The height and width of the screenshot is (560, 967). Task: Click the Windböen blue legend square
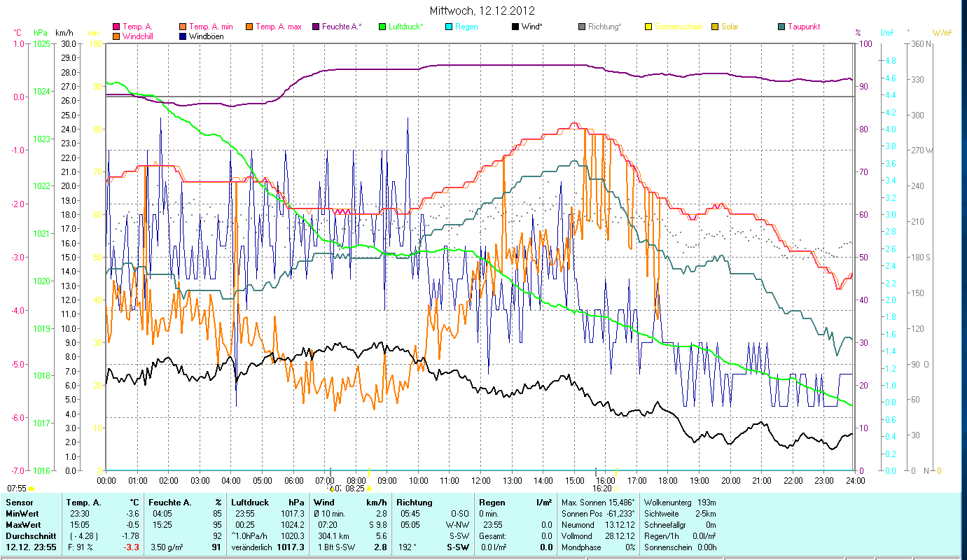coord(183,36)
